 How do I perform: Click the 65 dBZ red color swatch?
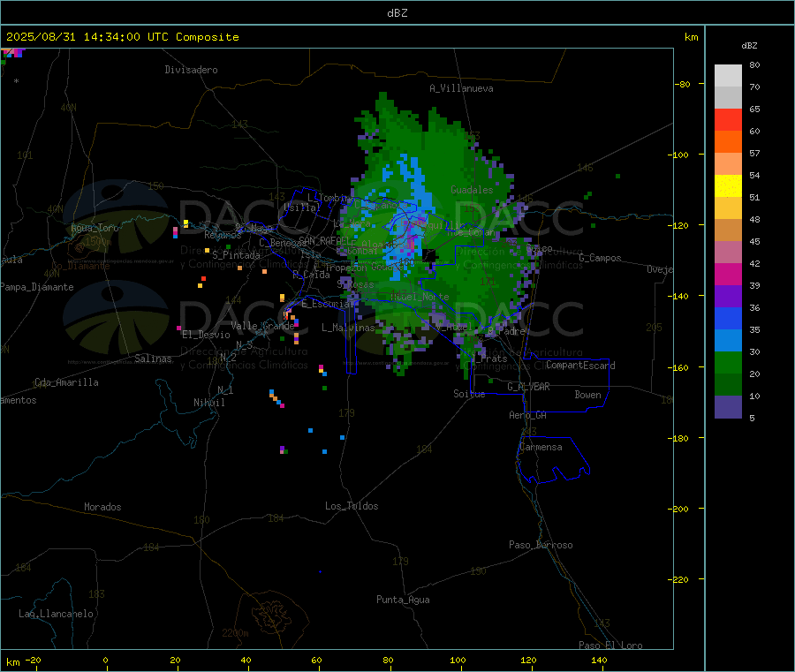(728, 119)
